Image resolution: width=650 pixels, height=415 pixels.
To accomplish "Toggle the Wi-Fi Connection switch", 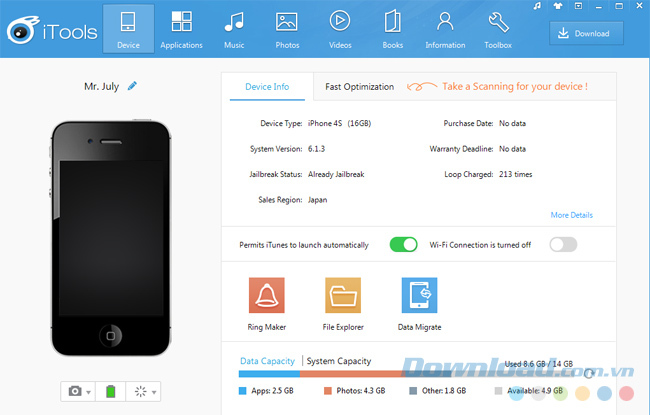I will pyautogui.click(x=563, y=245).
